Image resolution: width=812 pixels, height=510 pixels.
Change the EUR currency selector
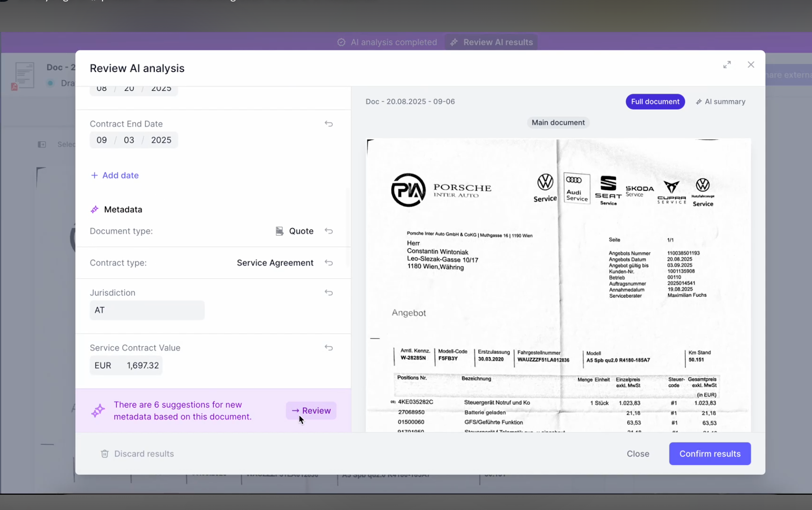[x=103, y=365]
